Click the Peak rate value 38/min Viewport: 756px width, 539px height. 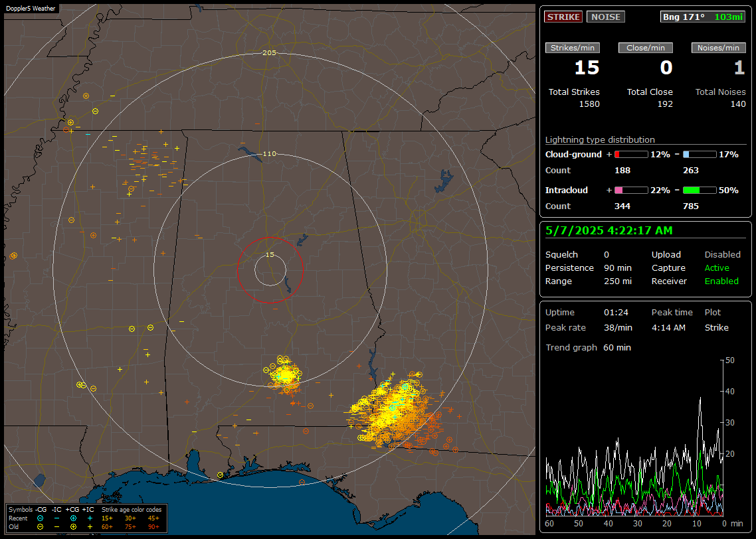pyautogui.click(x=618, y=328)
